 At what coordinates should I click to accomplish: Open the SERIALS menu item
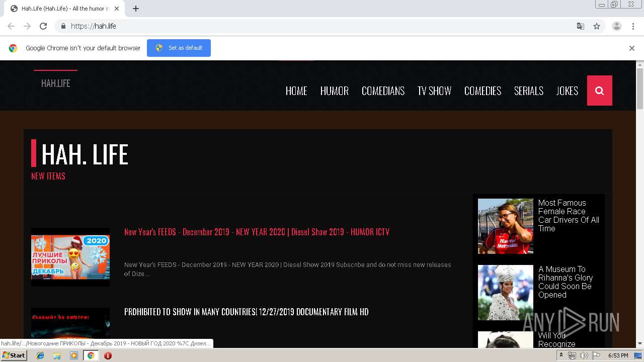529,91
